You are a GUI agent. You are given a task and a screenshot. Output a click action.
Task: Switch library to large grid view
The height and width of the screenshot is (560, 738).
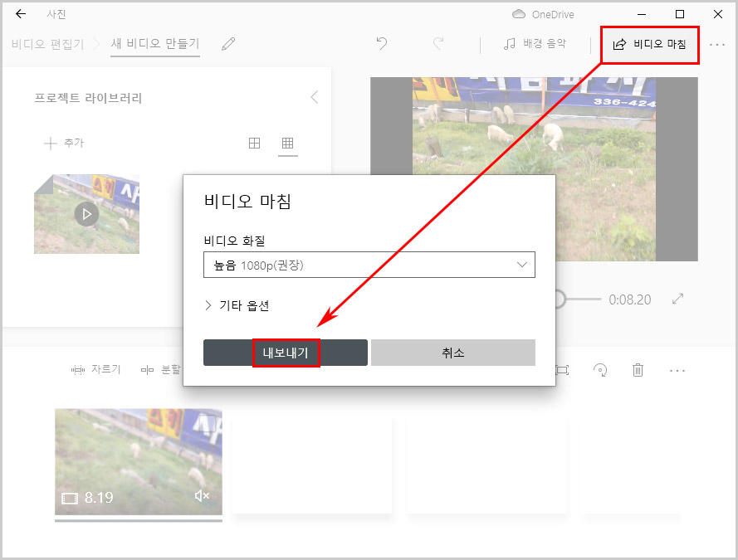point(254,143)
